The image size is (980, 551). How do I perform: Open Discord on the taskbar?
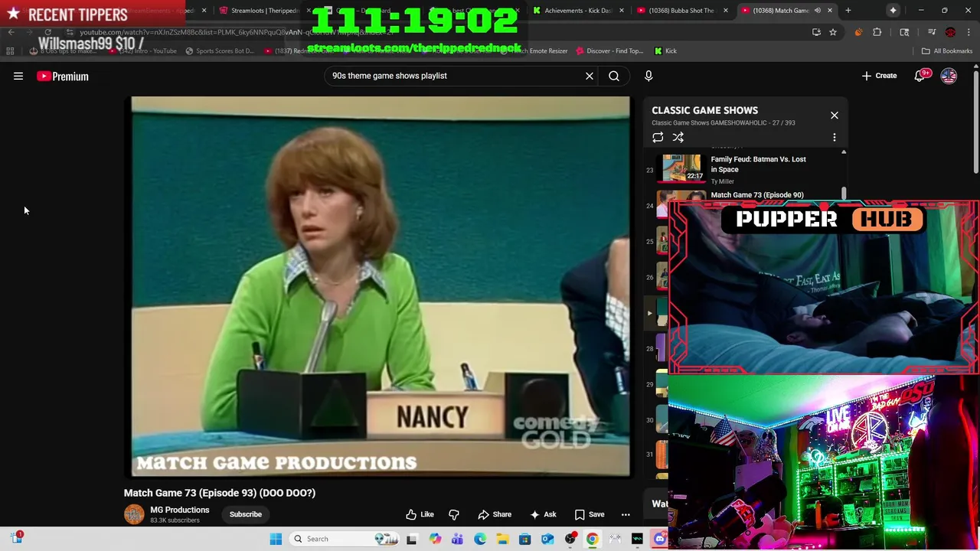coord(660,539)
